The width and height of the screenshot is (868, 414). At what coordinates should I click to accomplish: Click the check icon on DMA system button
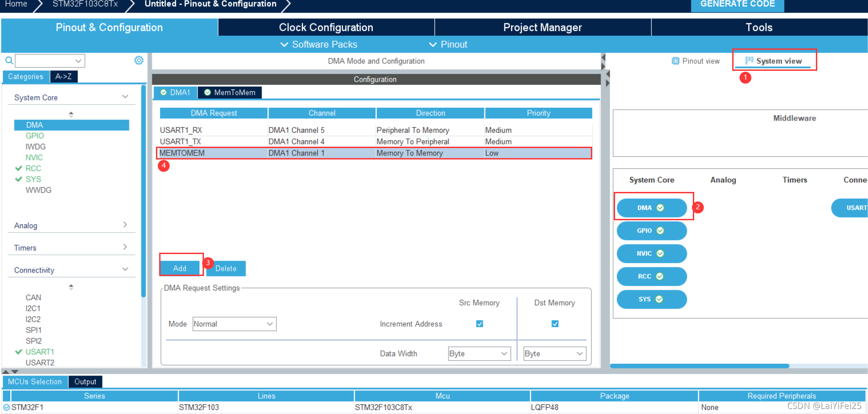[x=660, y=207]
